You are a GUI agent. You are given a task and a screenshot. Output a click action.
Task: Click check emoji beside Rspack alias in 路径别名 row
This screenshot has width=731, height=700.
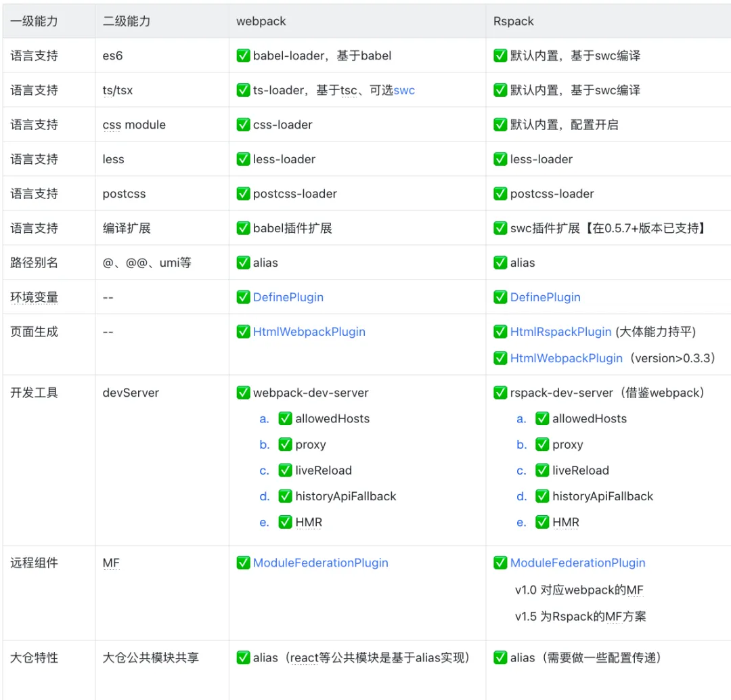(500, 263)
